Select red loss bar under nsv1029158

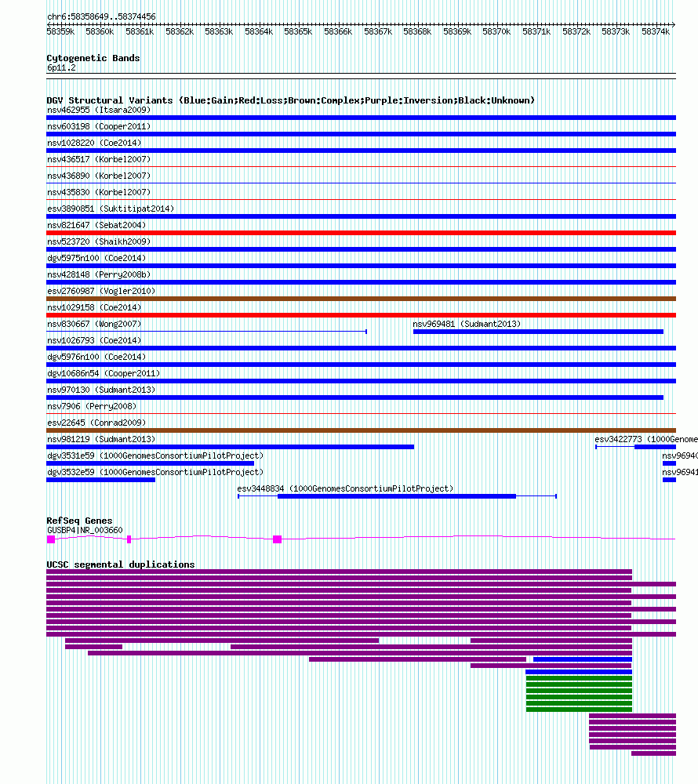coord(361,315)
